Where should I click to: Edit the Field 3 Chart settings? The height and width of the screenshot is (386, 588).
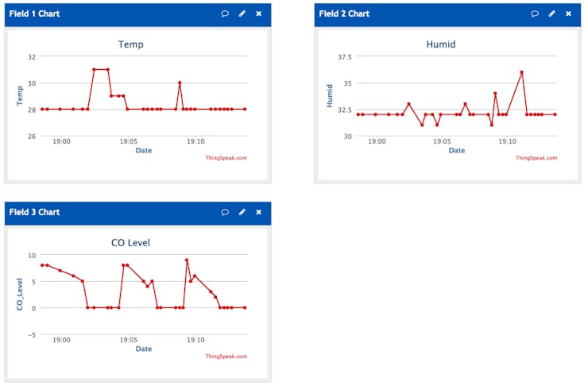(242, 212)
